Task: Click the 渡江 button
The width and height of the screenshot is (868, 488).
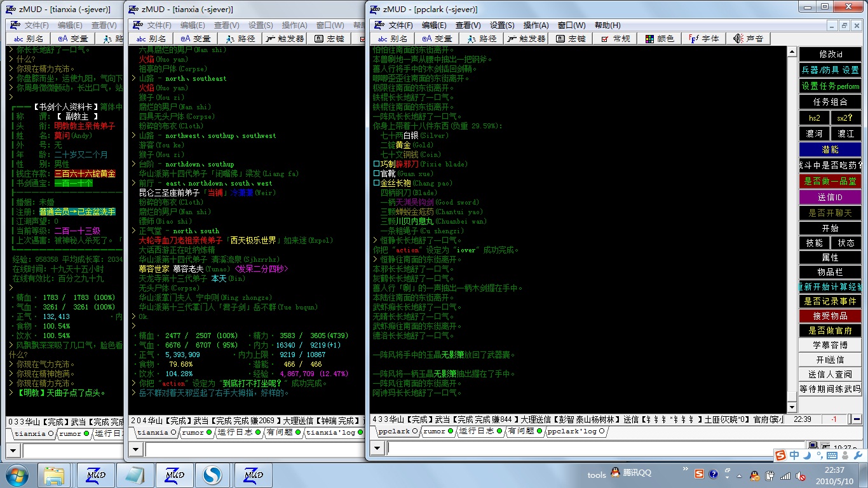Action: tap(846, 133)
